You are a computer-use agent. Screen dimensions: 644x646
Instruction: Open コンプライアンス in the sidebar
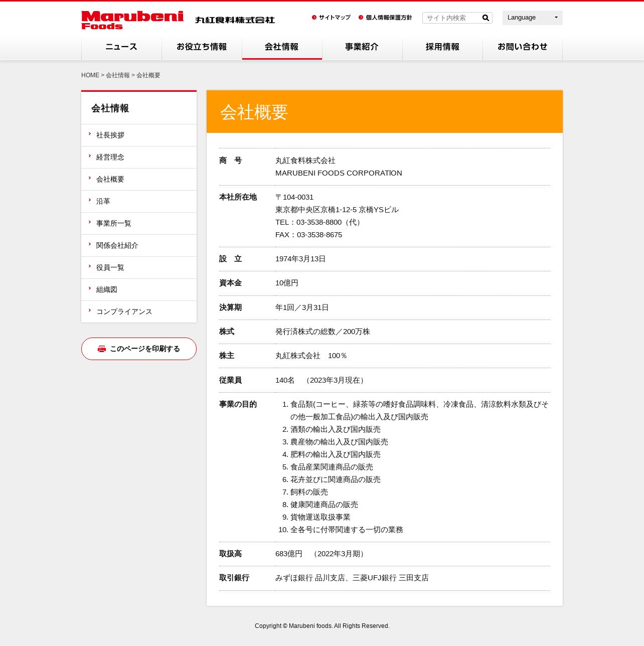[x=139, y=312]
